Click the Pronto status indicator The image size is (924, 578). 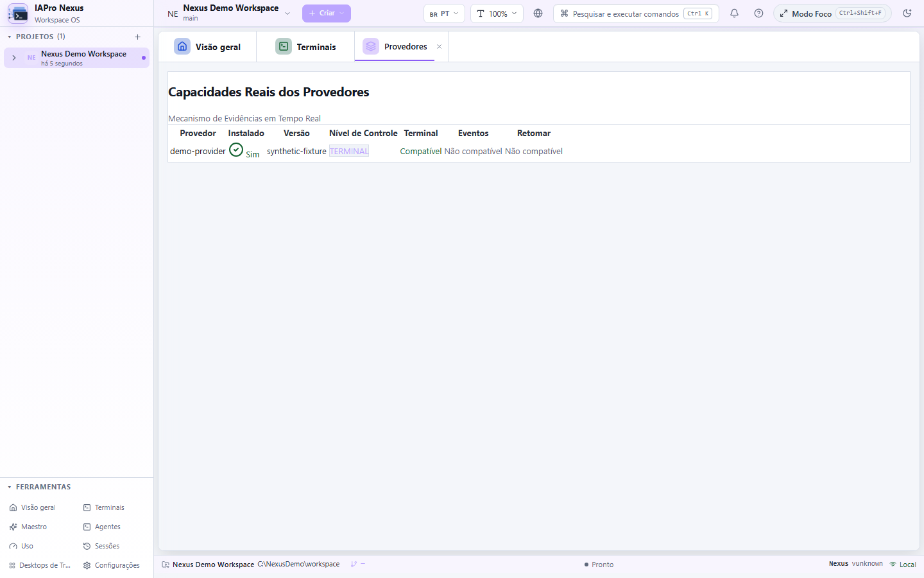click(599, 565)
